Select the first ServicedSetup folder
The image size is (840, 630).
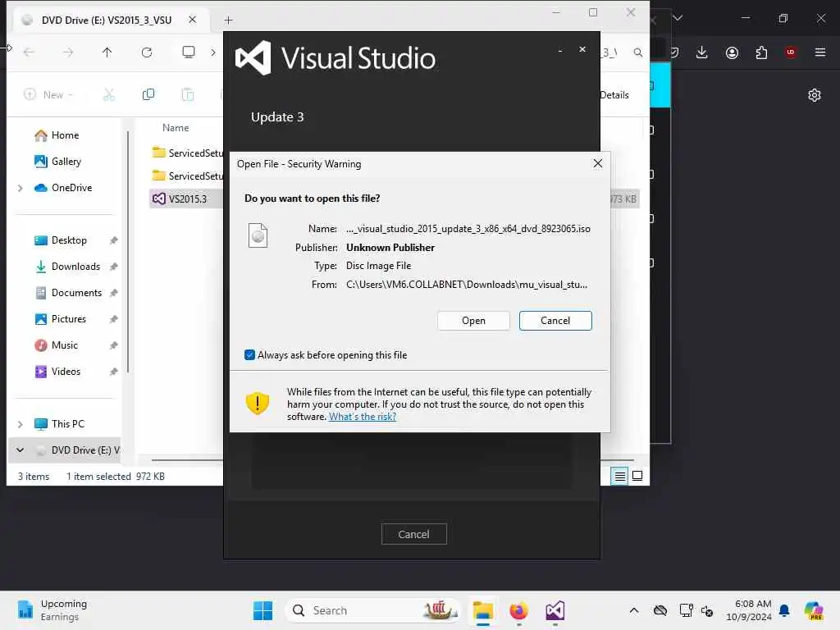pyautogui.click(x=189, y=153)
